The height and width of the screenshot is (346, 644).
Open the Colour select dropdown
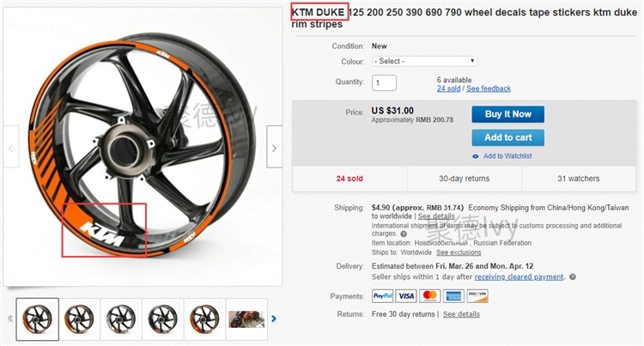pyautogui.click(x=424, y=61)
